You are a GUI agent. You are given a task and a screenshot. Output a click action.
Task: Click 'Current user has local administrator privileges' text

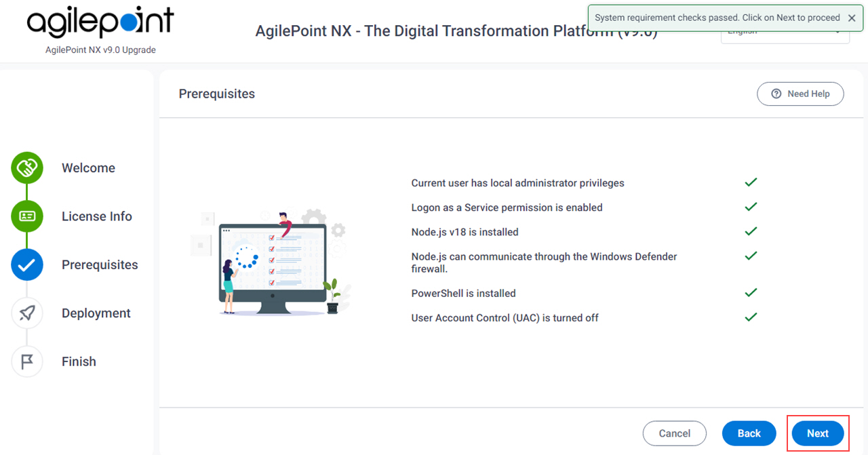(x=517, y=183)
